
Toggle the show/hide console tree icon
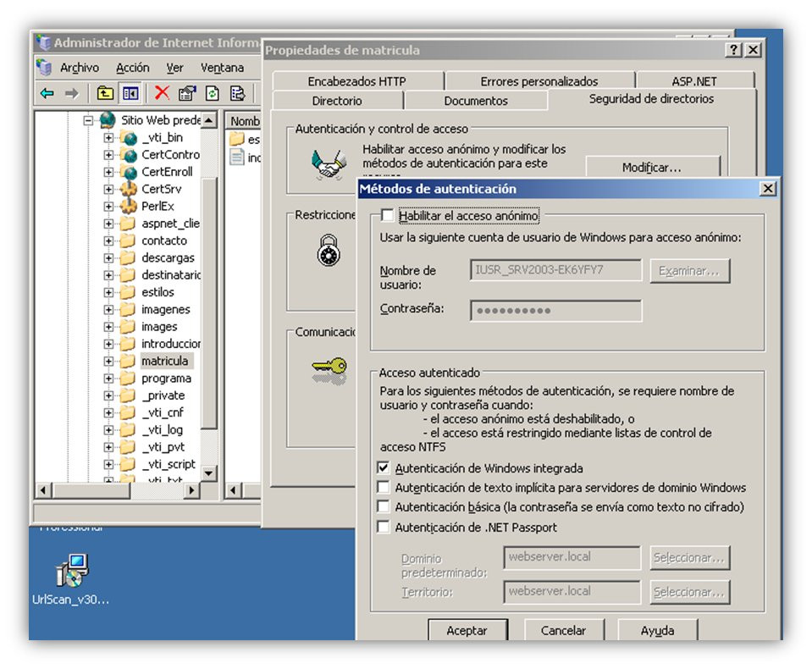point(130,93)
